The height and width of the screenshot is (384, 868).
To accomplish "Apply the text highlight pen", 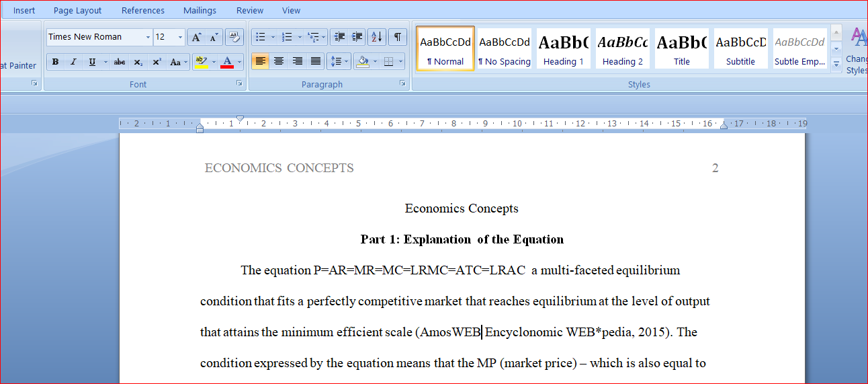I will 200,62.
